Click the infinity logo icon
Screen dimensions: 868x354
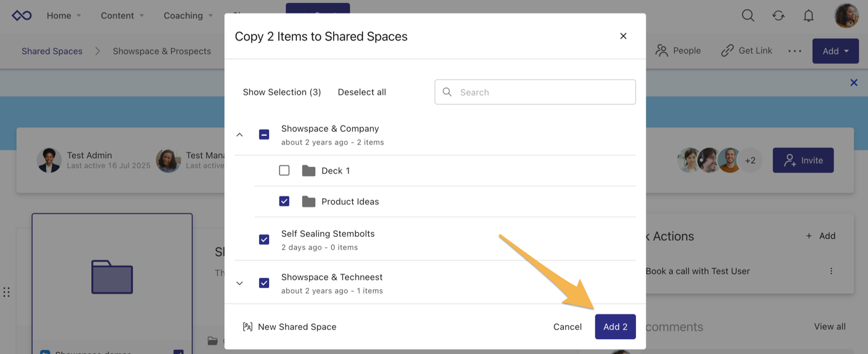pyautogui.click(x=22, y=16)
